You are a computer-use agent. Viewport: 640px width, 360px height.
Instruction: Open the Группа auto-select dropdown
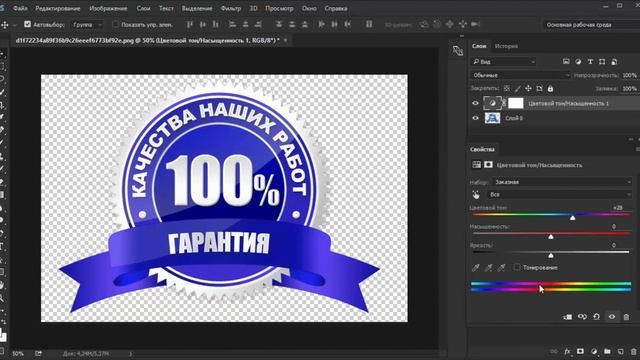coord(87,24)
